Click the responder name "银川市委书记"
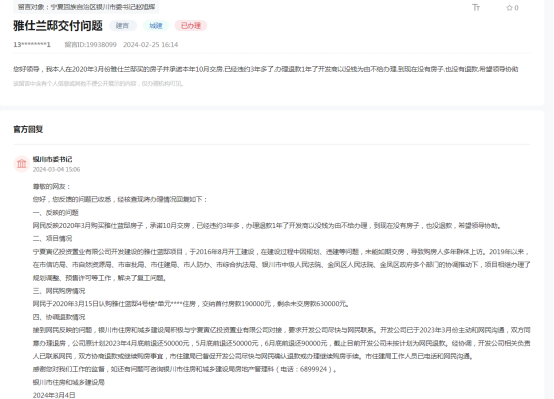This screenshot has height=399, width=554. 52,159
